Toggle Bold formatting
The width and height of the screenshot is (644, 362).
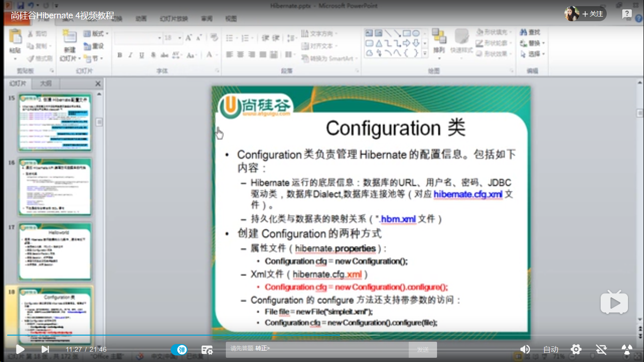120,55
